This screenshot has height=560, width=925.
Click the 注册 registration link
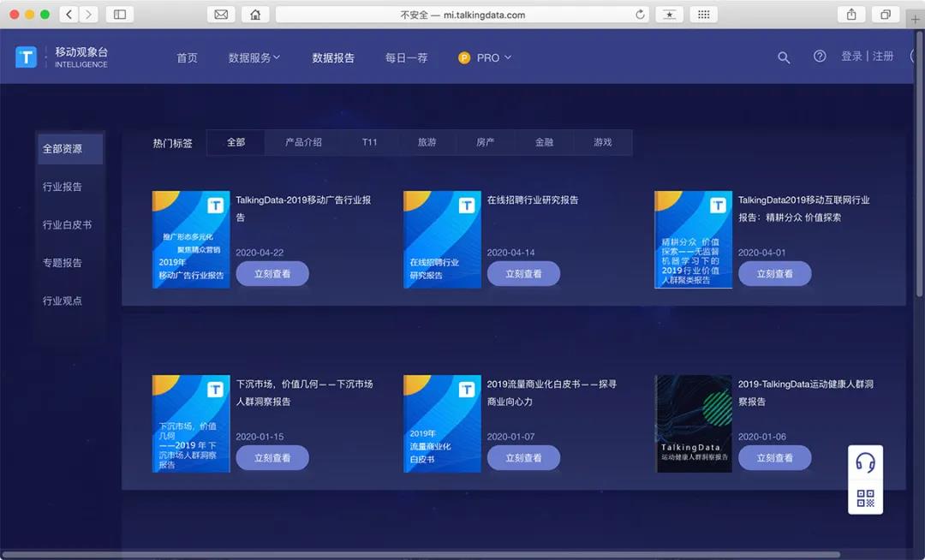(x=882, y=55)
